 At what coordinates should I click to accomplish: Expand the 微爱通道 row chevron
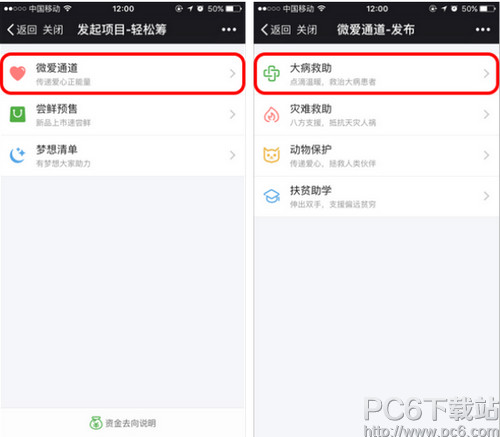pos(233,74)
